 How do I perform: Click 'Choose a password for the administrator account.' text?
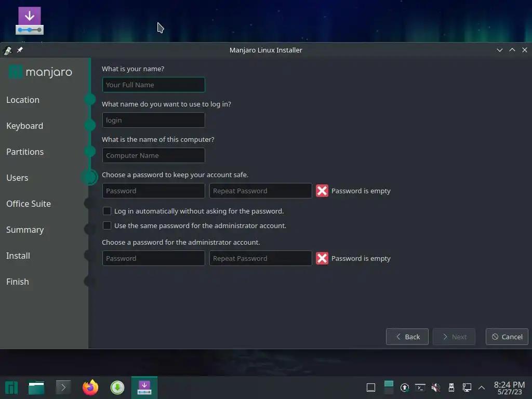(181, 242)
